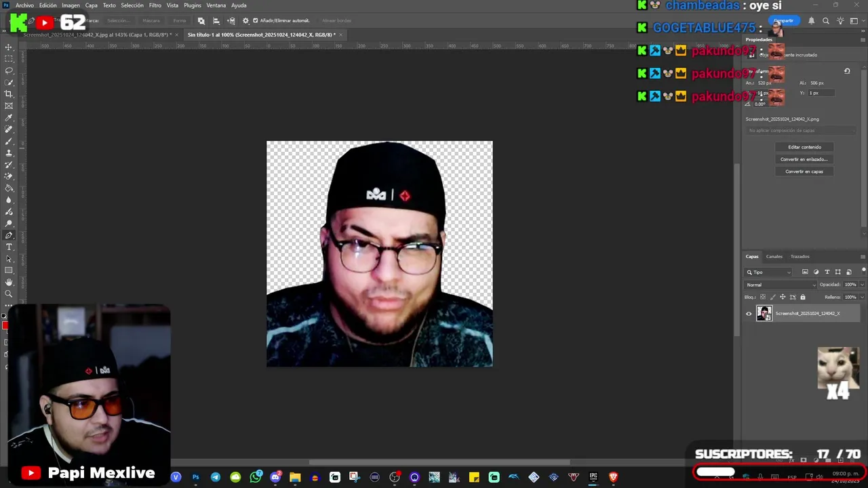The height and width of the screenshot is (488, 868).
Task: Toggle lock artboard nesting
Action: click(x=793, y=297)
